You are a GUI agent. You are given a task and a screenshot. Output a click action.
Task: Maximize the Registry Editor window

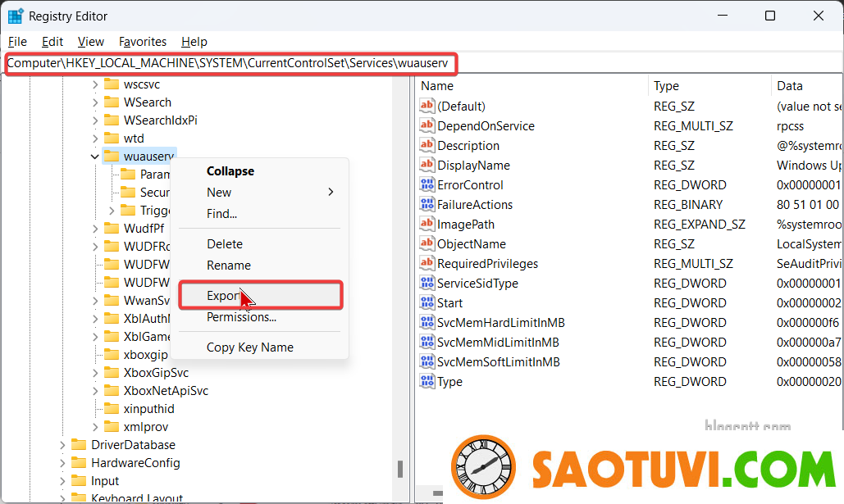pos(770,16)
